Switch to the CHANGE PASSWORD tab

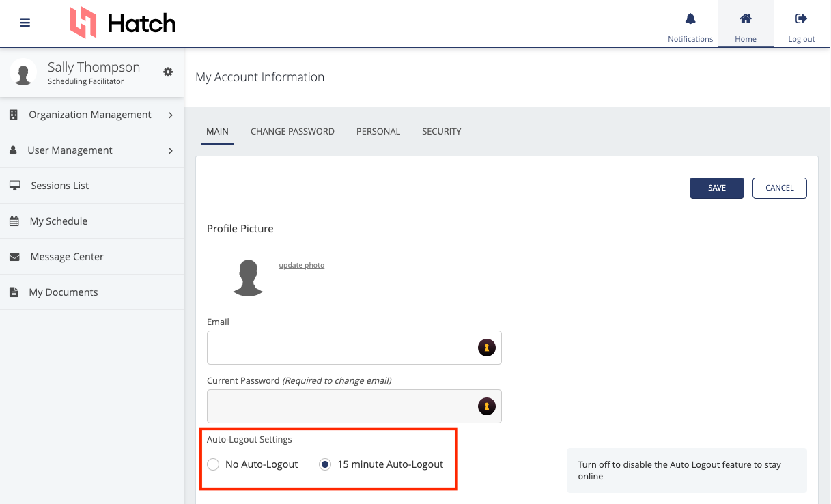point(292,131)
